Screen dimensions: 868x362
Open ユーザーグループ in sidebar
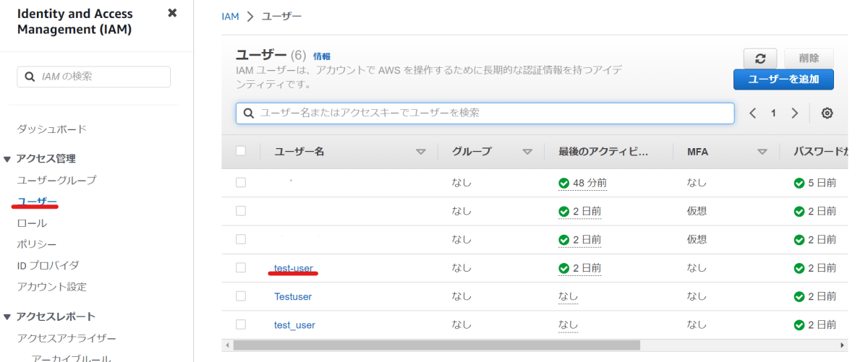tap(56, 180)
